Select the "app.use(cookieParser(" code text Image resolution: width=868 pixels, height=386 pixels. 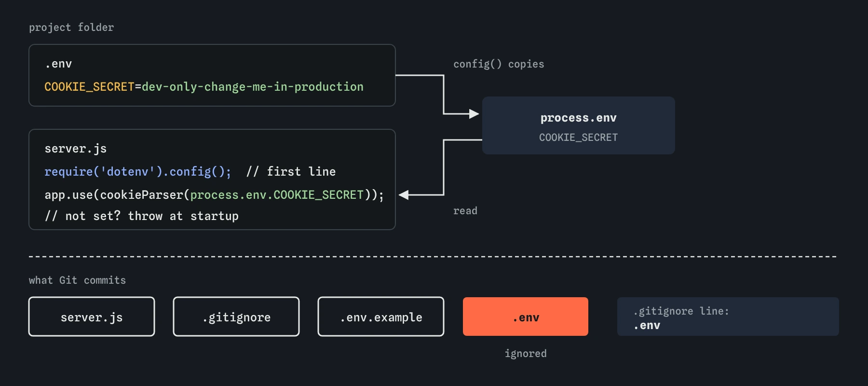tap(117, 195)
